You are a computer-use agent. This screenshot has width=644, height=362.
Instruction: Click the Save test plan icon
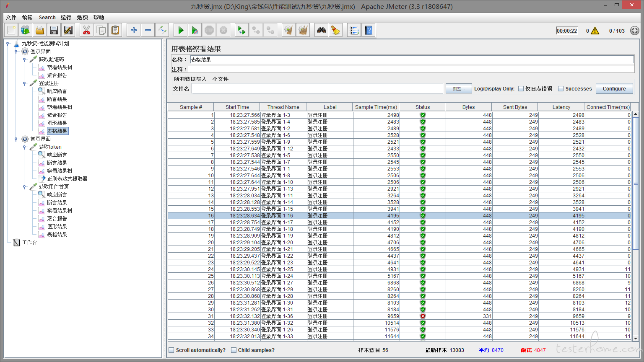click(x=54, y=30)
